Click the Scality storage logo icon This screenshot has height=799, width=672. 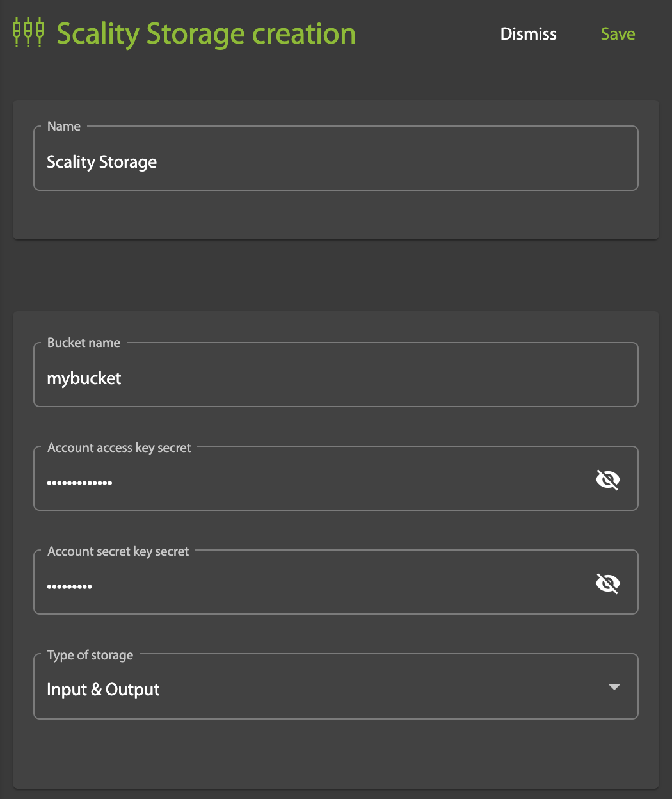click(28, 33)
